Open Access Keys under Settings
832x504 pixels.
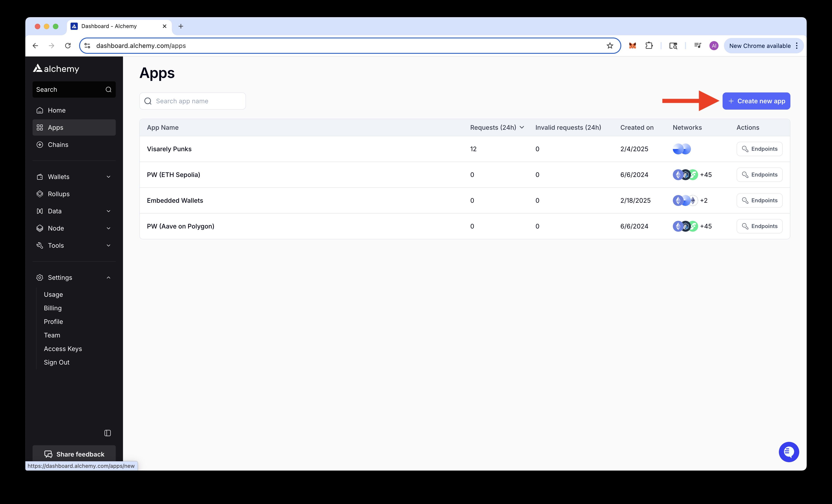click(63, 349)
